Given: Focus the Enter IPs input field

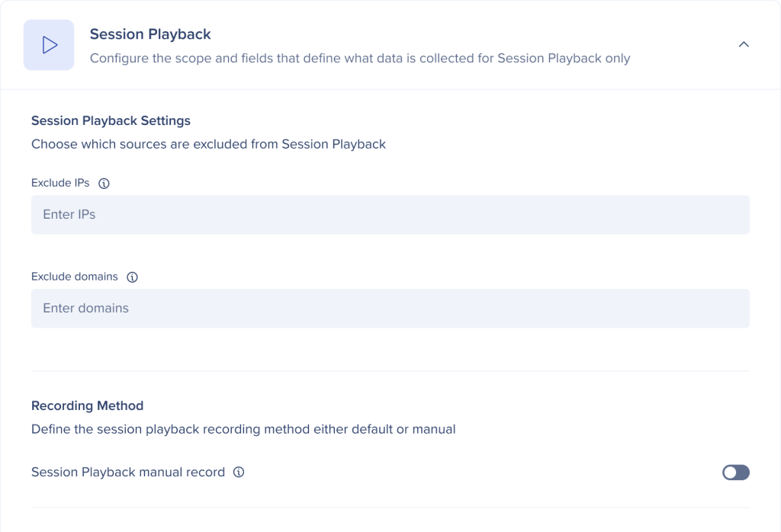Looking at the screenshot, I should [x=390, y=215].
